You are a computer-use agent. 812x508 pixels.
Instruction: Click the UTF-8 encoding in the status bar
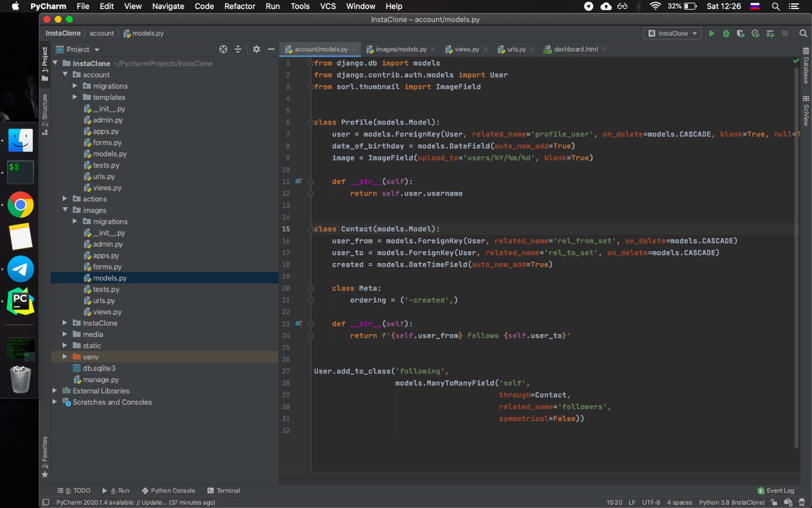tap(651, 502)
